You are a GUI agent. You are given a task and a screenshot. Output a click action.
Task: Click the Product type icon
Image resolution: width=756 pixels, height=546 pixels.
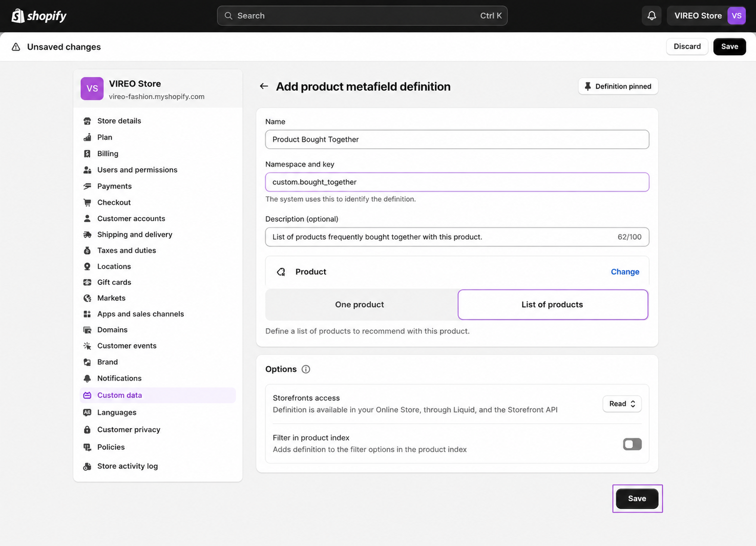(281, 272)
